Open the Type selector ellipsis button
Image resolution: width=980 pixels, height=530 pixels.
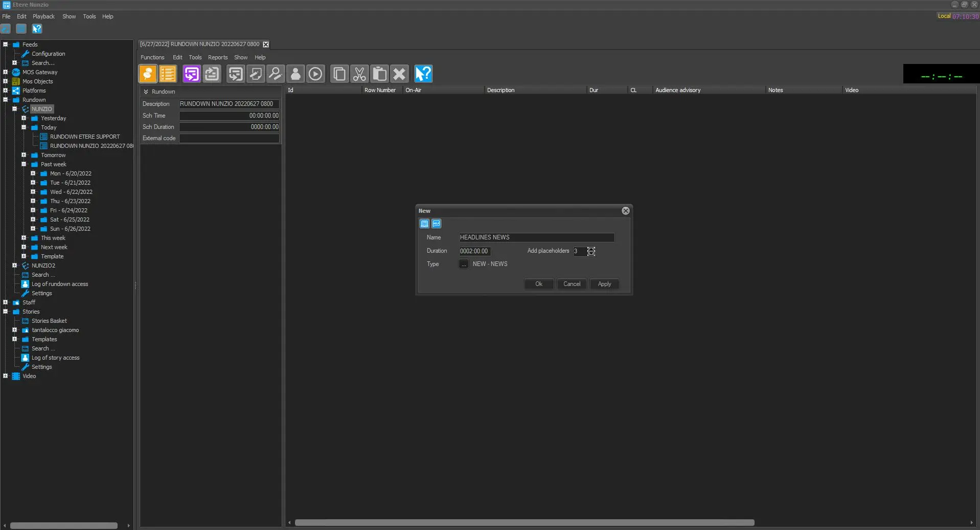click(463, 264)
